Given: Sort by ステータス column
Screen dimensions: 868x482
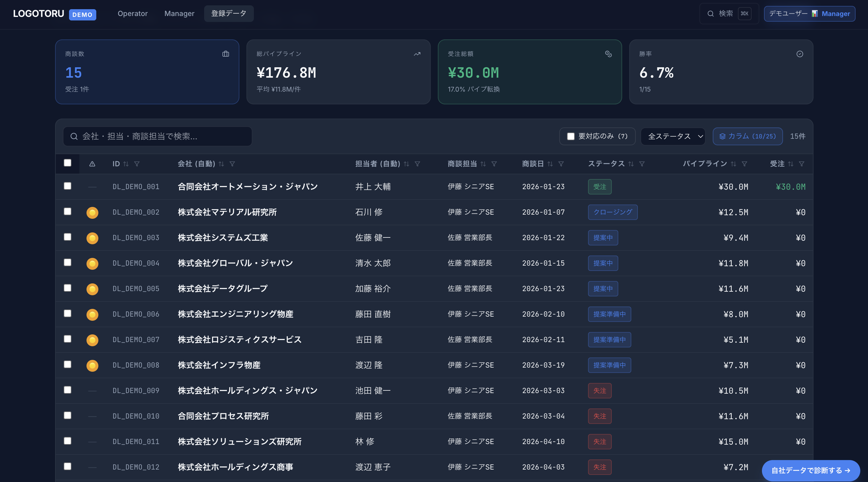Looking at the screenshot, I should [631, 164].
